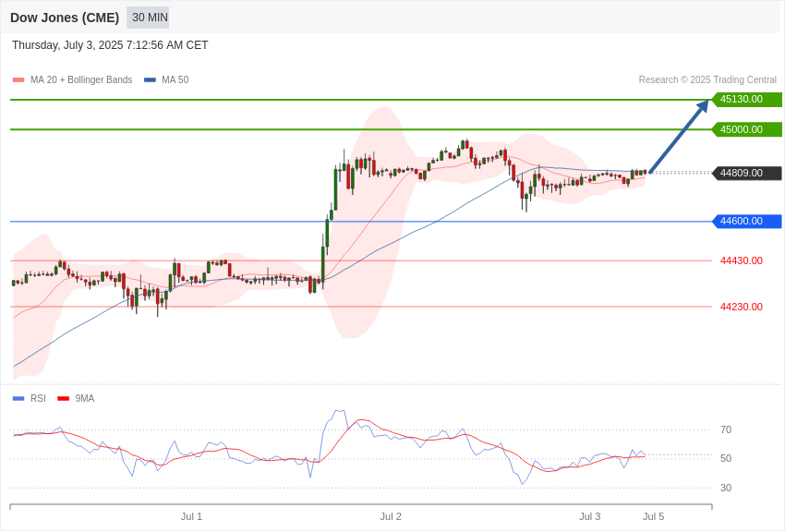Click the 30 MIN timeframe button
This screenshot has height=532, width=785.
pos(148,18)
